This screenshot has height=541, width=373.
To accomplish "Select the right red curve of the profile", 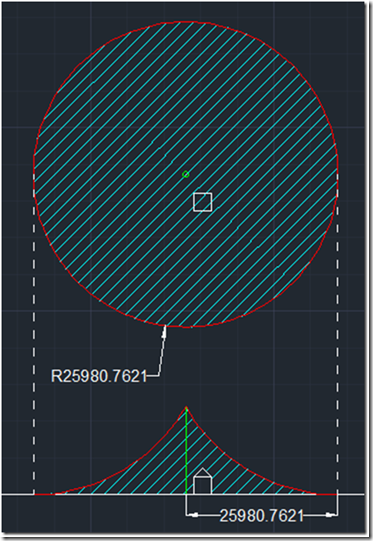I will pos(238,460).
